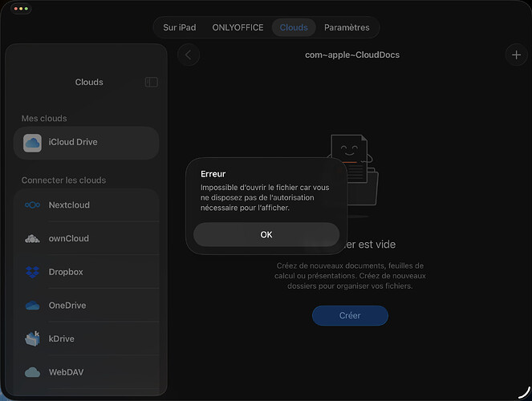Select iCloud Drive in Mes clouds

pyautogui.click(x=86, y=143)
